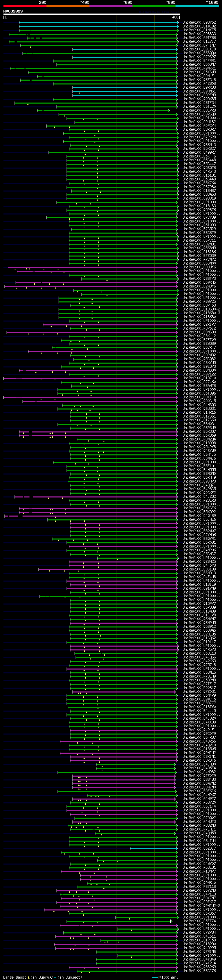Click the purple alignment bar for Q0UUY6
Image resolution: width=222 pixels, height=980 pixels.
click(93, 267)
